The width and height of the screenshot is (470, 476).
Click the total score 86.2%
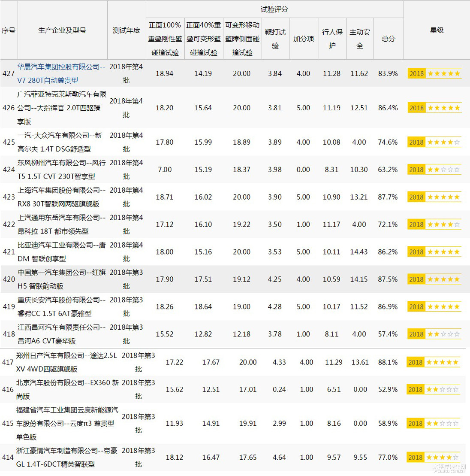click(388, 252)
